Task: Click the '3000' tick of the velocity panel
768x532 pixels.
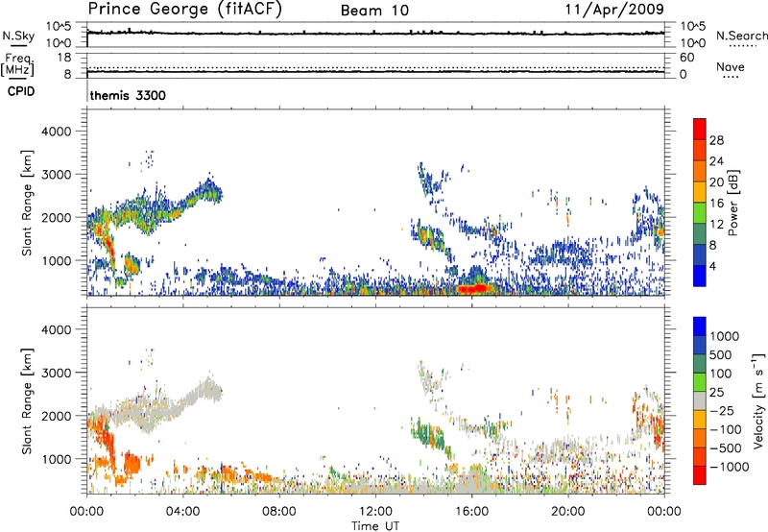Action: pos(56,374)
